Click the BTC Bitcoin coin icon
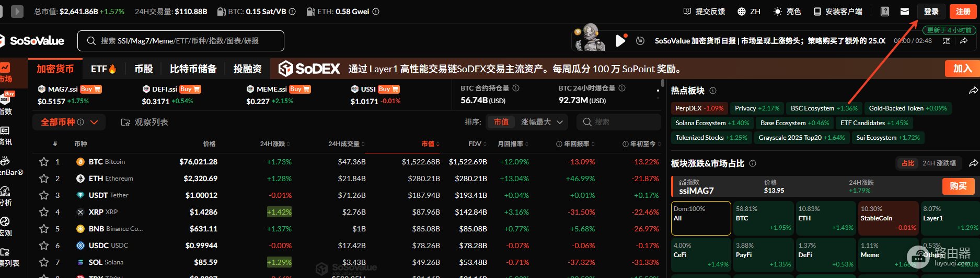The image size is (980, 278). [x=80, y=162]
